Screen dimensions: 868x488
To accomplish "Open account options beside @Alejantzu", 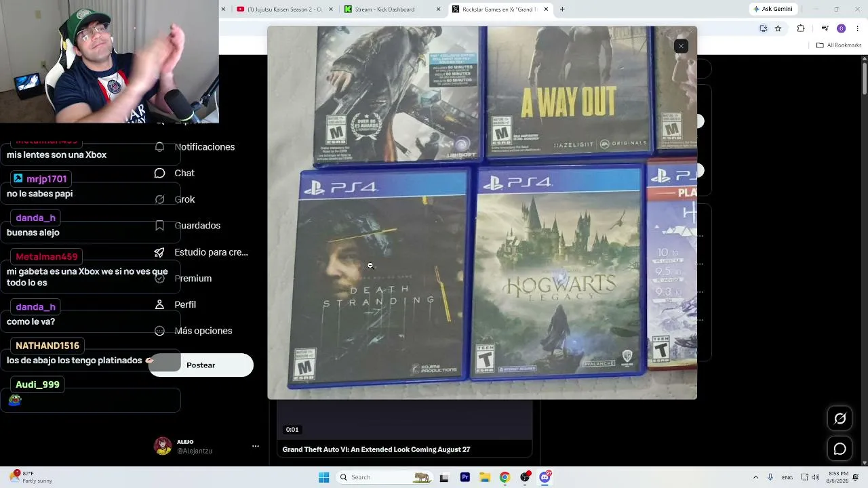I will click(x=256, y=446).
